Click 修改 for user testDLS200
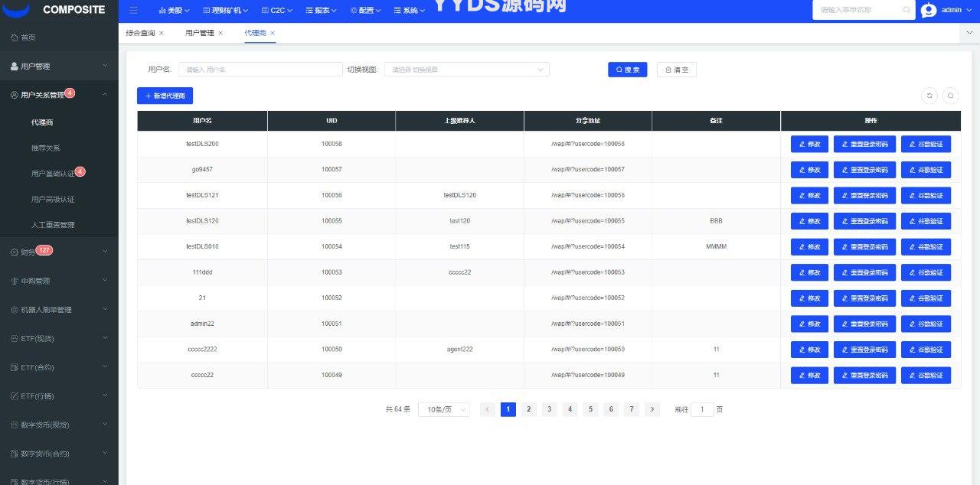The height and width of the screenshot is (485, 980). pyautogui.click(x=809, y=144)
